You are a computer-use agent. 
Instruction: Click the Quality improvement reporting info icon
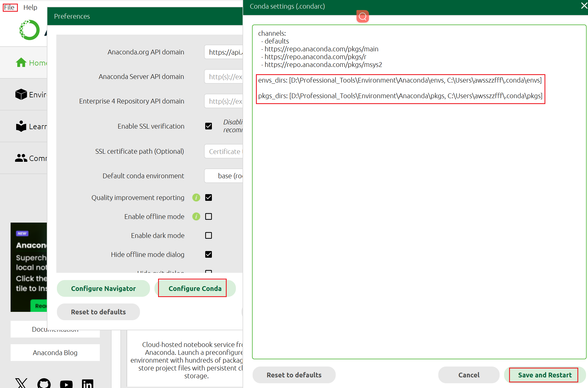(x=196, y=197)
